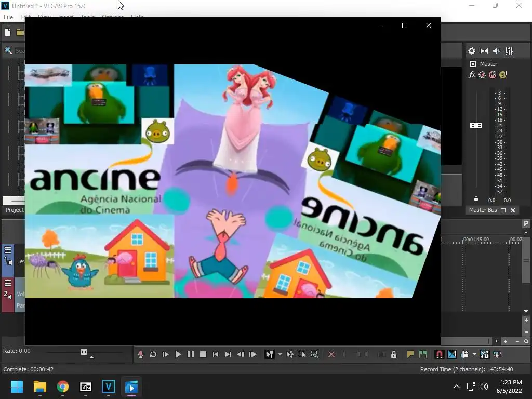Viewport: 532px width, 399px height.
Task: Click timeline vertical scroll down arrow
Action: [x=526, y=311]
